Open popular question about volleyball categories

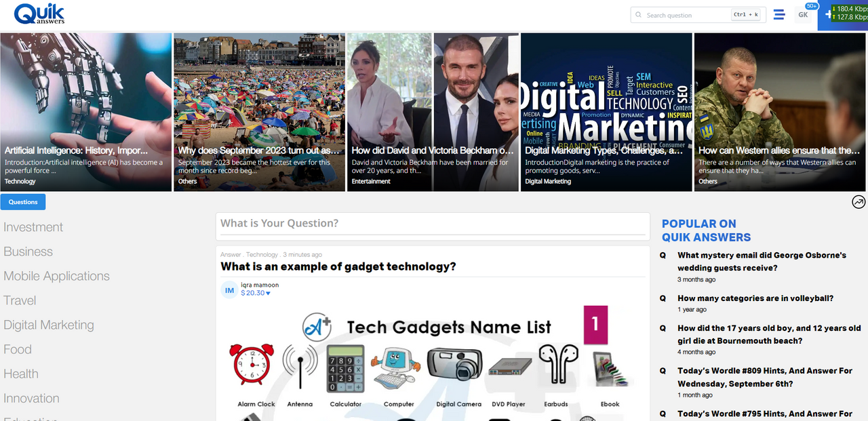tap(755, 298)
